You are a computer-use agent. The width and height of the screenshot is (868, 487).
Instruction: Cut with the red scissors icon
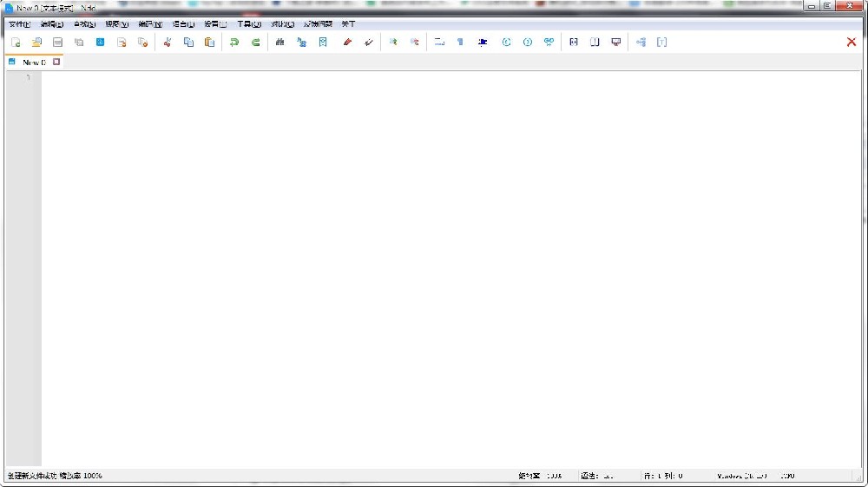pyautogui.click(x=168, y=42)
